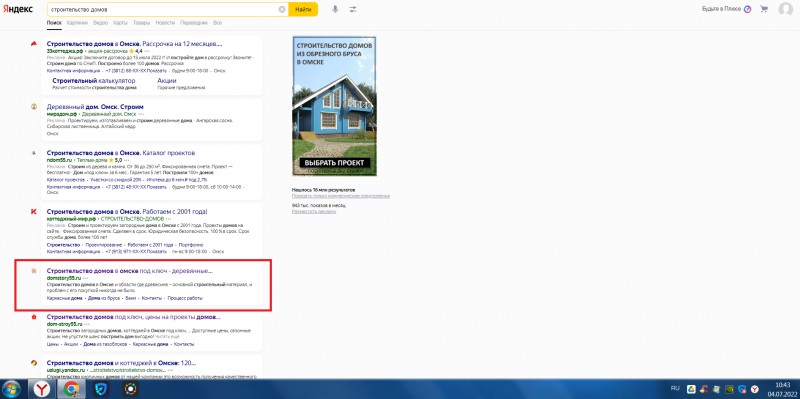Click the NVIDIA tray icon
Viewport: 800px width, 399px height.
point(730,389)
